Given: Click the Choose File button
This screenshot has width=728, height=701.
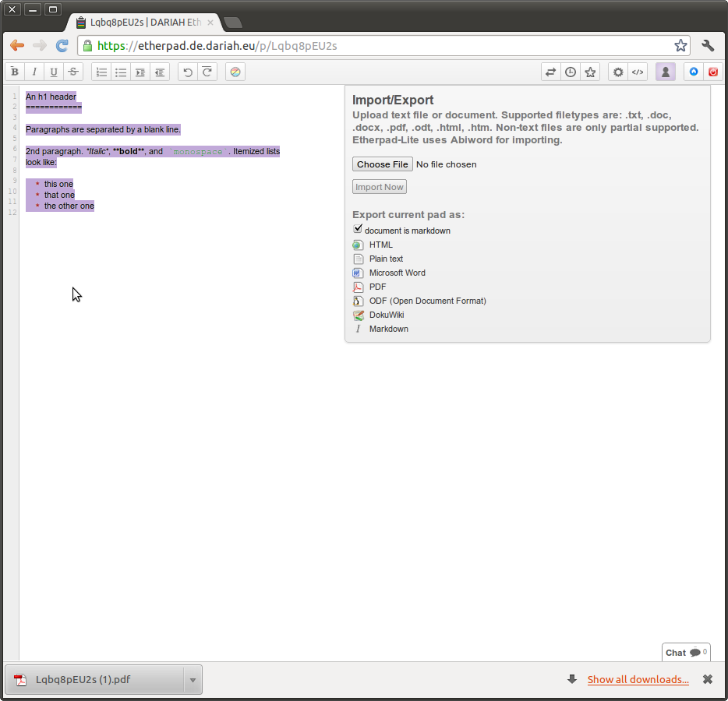Looking at the screenshot, I should click(x=383, y=164).
